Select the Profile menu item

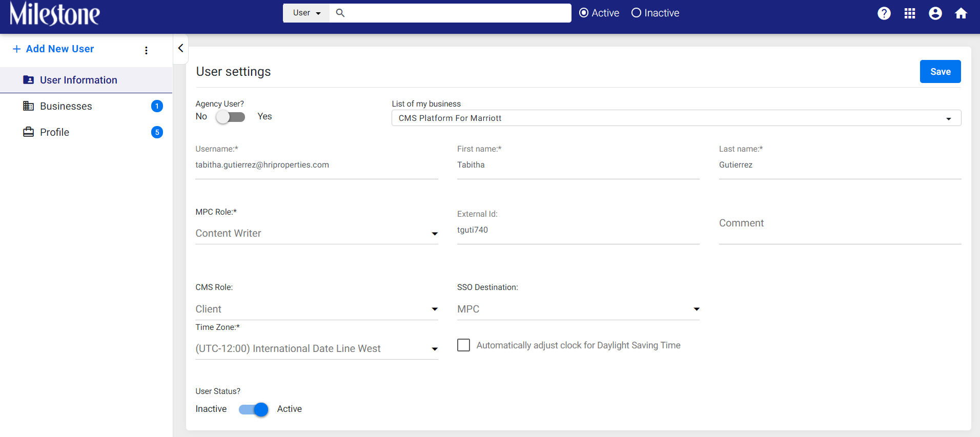(86, 132)
